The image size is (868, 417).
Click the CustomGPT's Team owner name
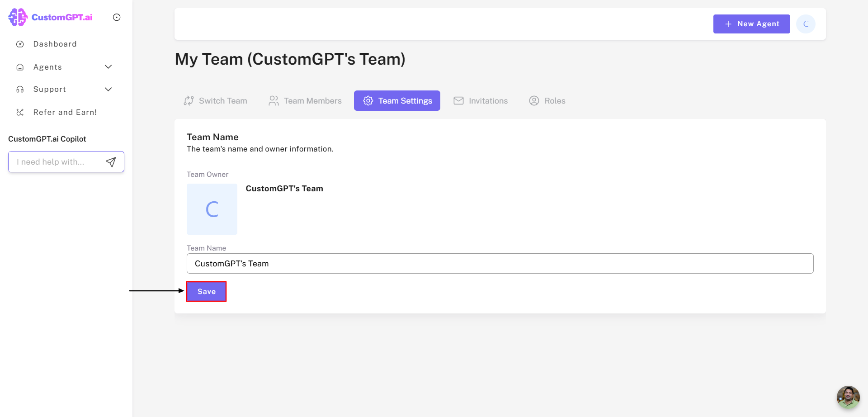(284, 189)
